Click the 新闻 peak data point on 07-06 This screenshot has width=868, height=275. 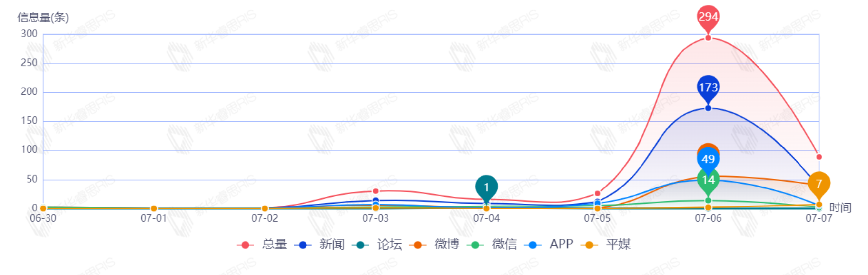click(x=708, y=108)
